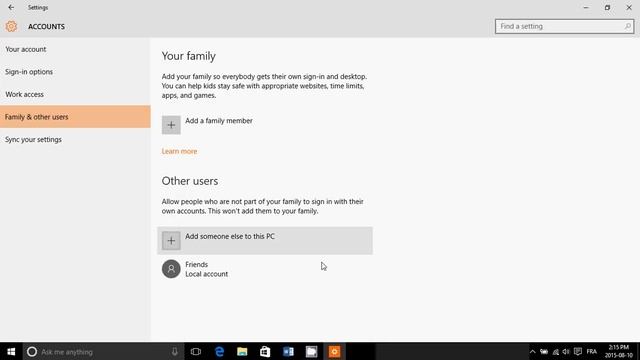Click the Accounts gear icon
The image size is (640, 360).
pyautogui.click(x=11, y=27)
